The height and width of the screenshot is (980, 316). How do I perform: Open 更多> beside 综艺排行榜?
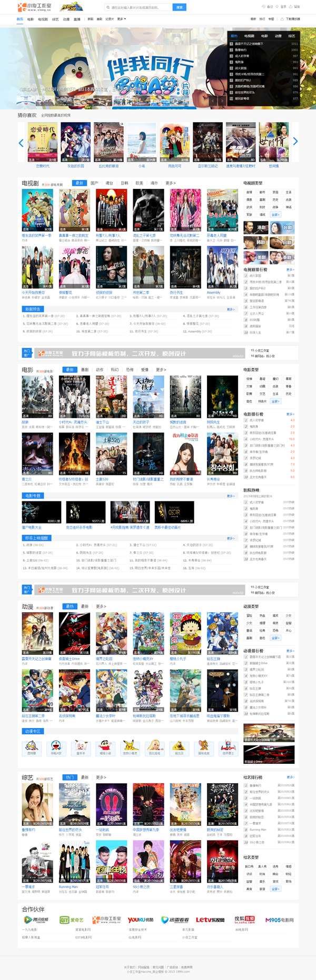(x=291, y=777)
